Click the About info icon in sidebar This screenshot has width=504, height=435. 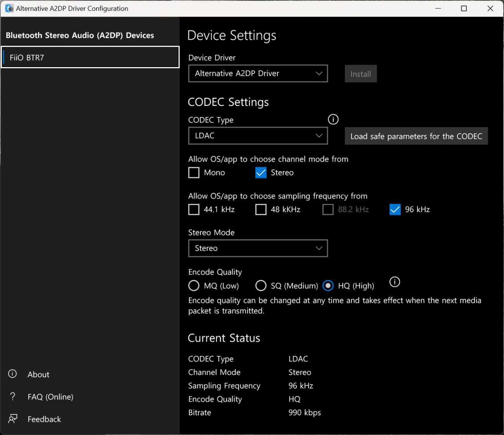pos(12,374)
